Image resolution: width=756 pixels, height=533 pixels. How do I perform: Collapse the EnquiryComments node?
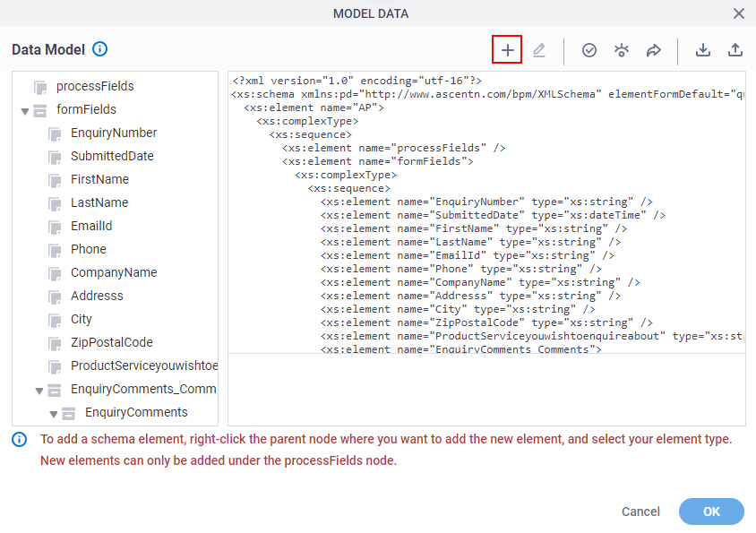coord(54,414)
